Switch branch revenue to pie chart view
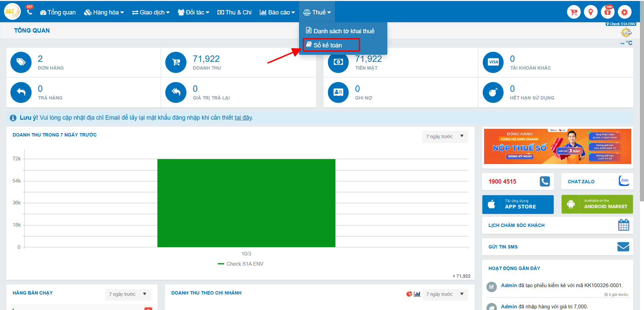Screen dimensions: 644x310 point(409,294)
